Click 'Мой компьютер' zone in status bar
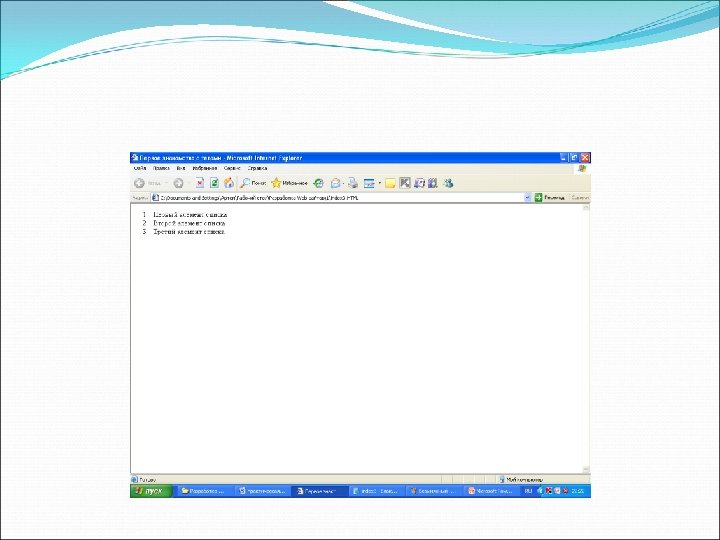This screenshot has width=720, height=540. [521, 479]
